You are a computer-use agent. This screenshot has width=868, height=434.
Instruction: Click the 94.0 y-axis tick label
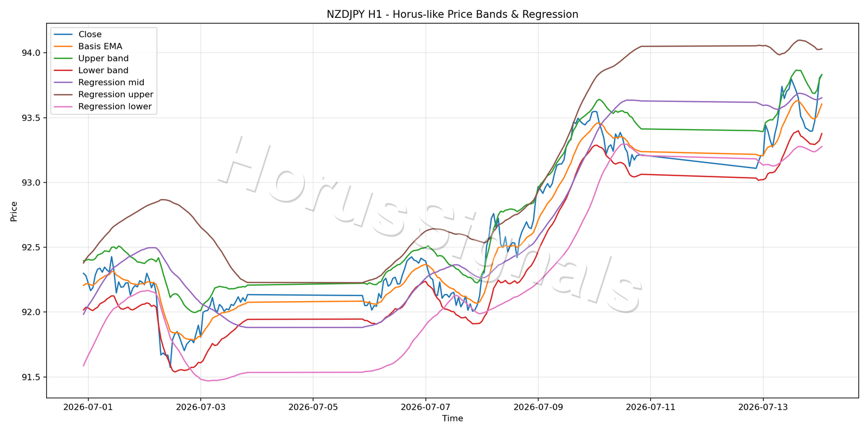[x=31, y=53]
